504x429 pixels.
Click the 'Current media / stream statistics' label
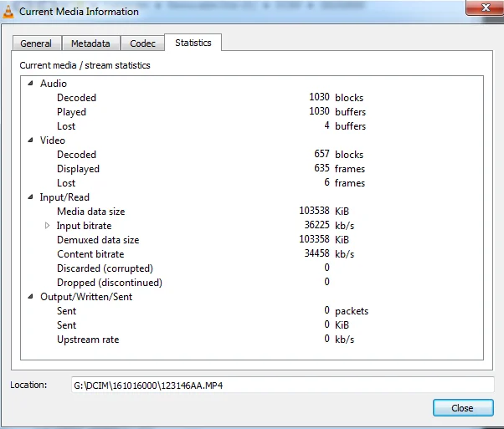[85, 65]
